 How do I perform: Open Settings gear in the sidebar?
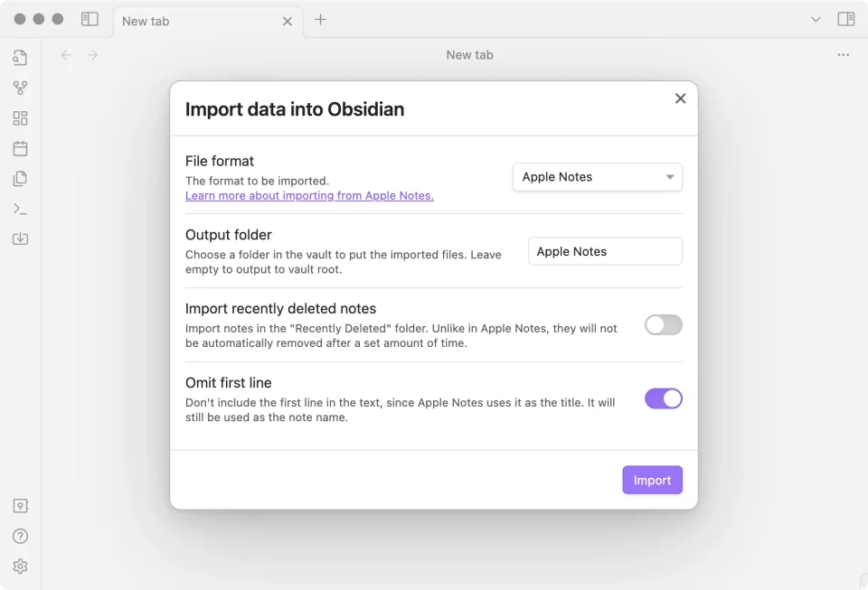point(20,567)
